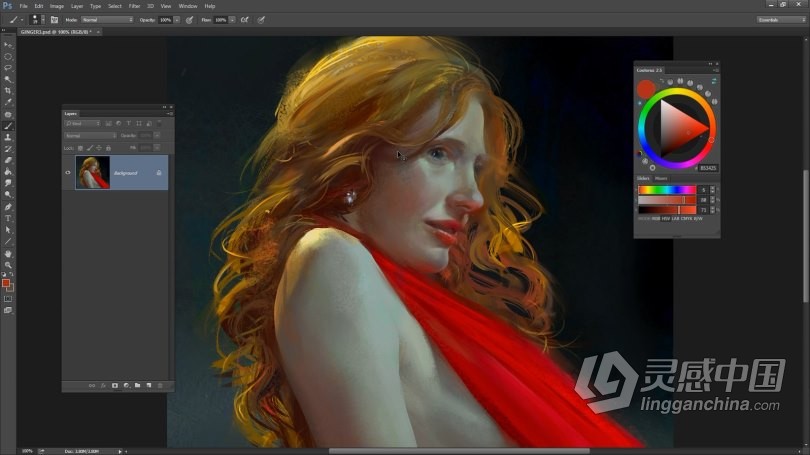Click the Opacity percentage field
The image size is (810, 455).
tap(165, 20)
